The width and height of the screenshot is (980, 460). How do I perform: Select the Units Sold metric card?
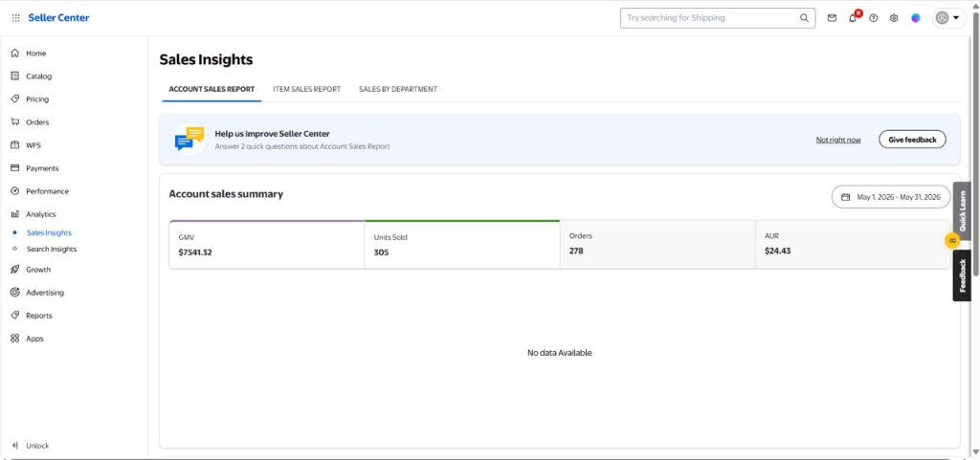(x=462, y=245)
